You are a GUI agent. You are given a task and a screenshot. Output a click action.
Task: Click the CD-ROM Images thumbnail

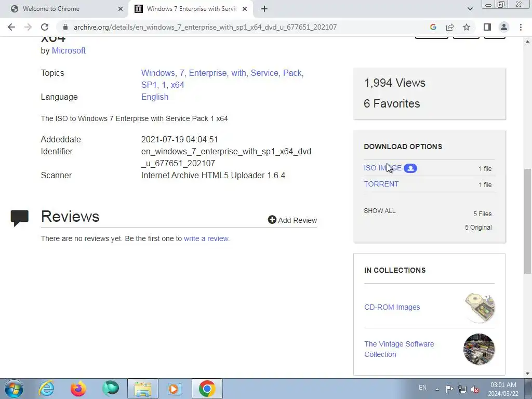coord(479,308)
